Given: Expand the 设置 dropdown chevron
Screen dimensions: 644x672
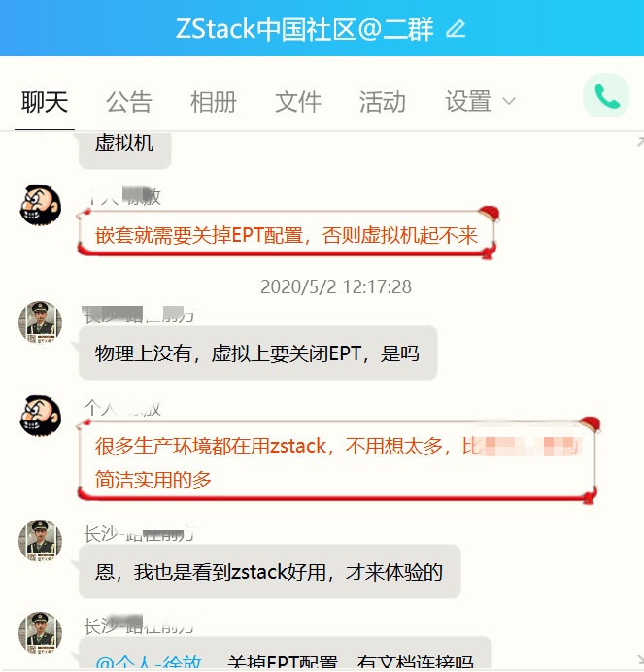Looking at the screenshot, I should (509, 102).
